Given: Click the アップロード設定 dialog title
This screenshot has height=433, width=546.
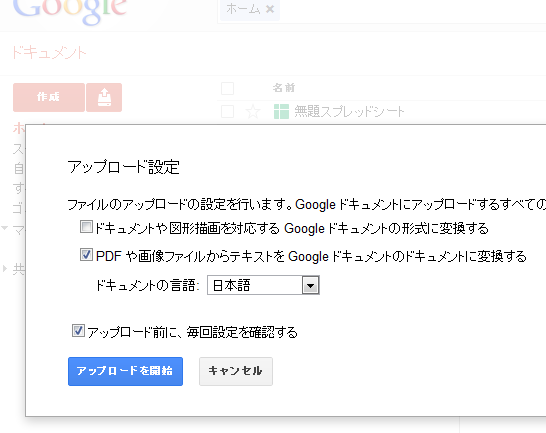Looking at the screenshot, I should (123, 167).
